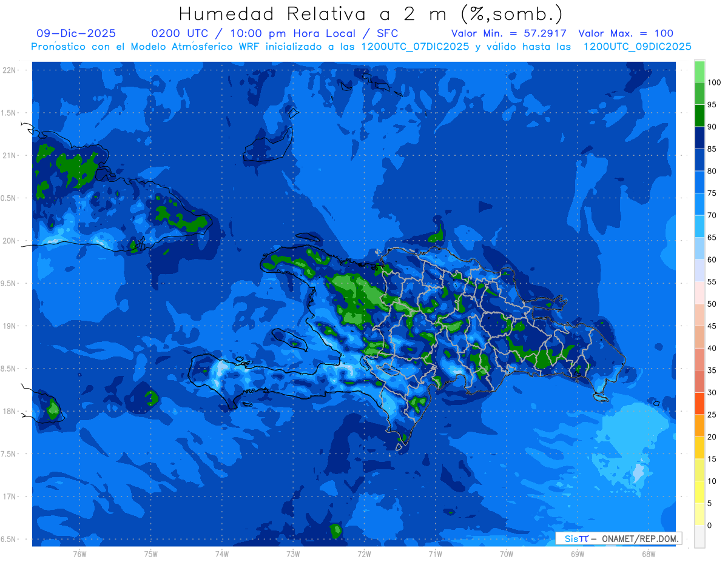Pick the salmon band between 35 and 40
728x562 pixels.
tap(699, 359)
